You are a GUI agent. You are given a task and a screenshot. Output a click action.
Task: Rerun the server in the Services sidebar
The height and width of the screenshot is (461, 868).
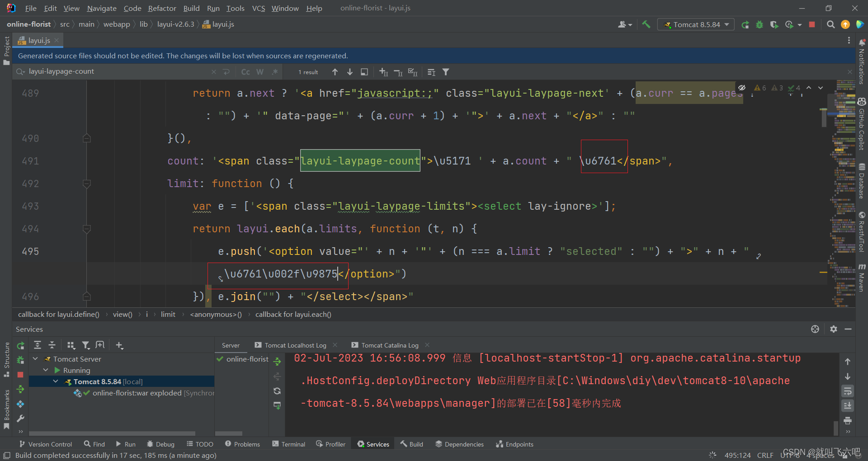pos(20,346)
